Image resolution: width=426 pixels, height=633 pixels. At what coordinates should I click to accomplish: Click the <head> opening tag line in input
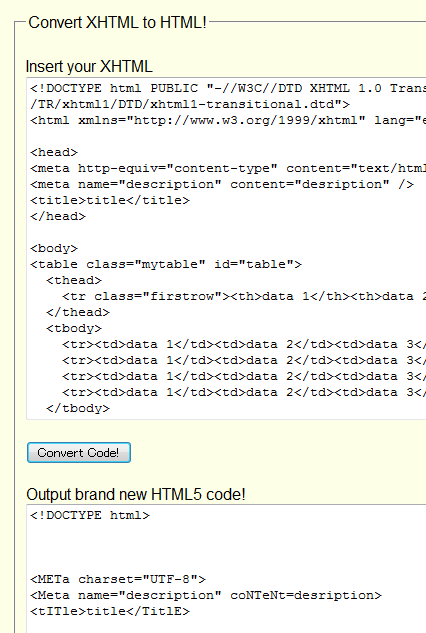coord(54,152)
